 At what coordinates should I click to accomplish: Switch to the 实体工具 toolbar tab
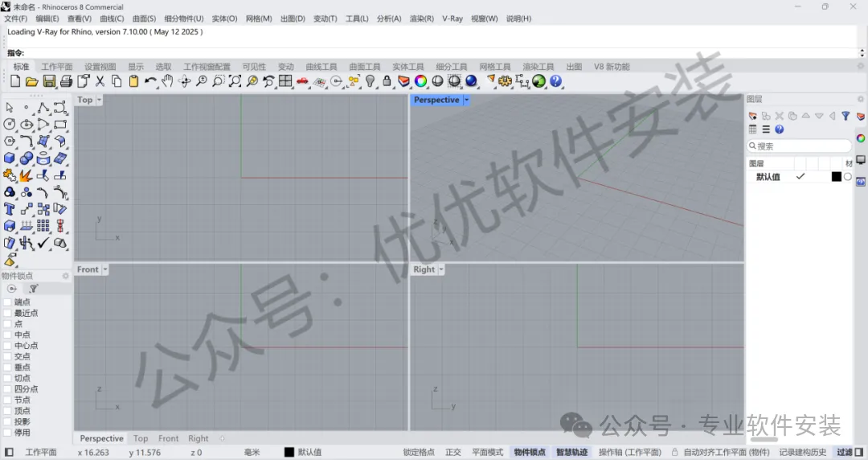click(x=408, y=67)
